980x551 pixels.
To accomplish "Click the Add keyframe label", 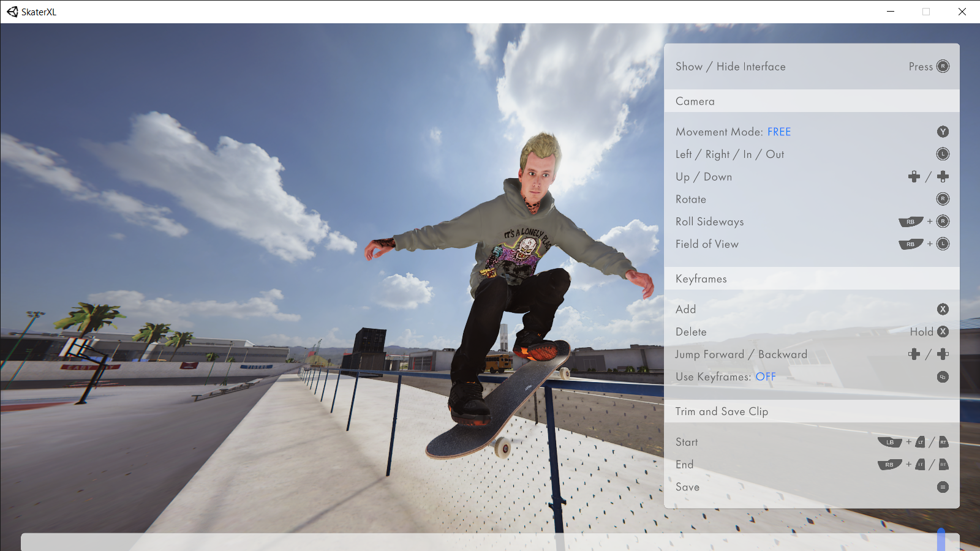I will tap(686, 309).
